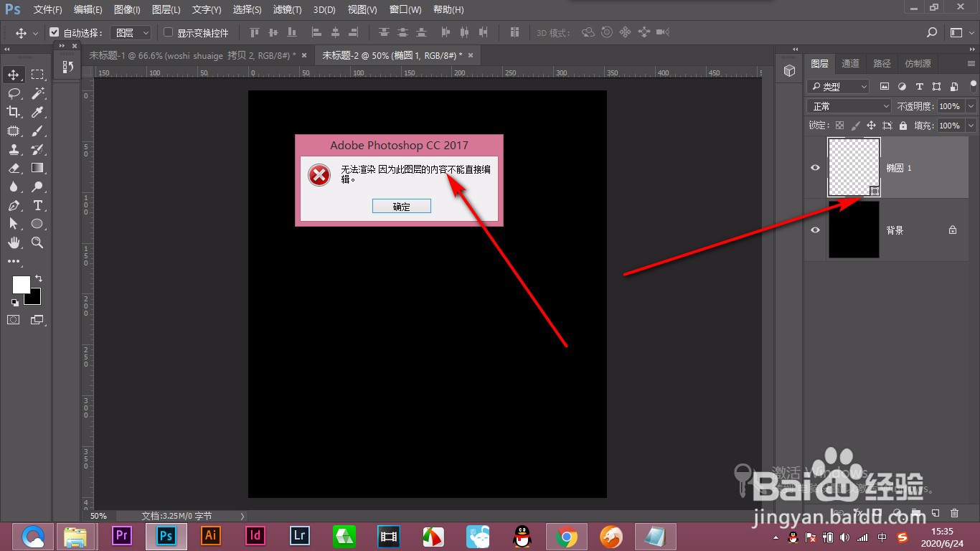Open the 3D panel cube icon

(789, 70)
